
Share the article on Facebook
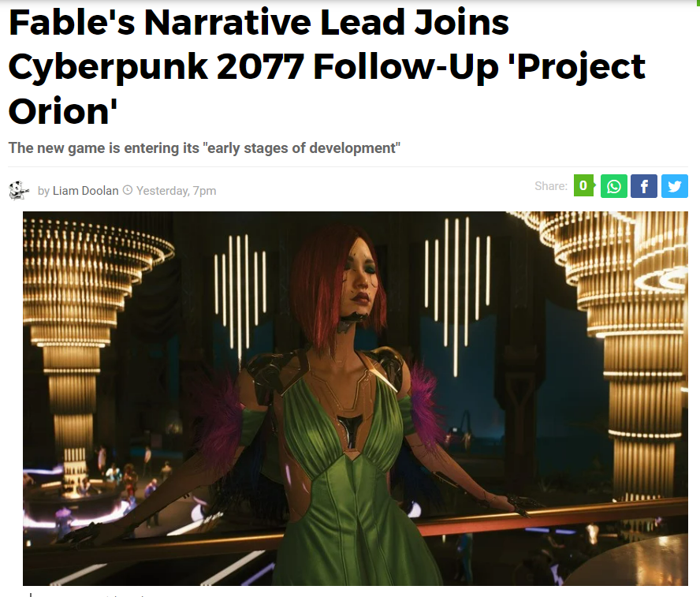[644, 186]
